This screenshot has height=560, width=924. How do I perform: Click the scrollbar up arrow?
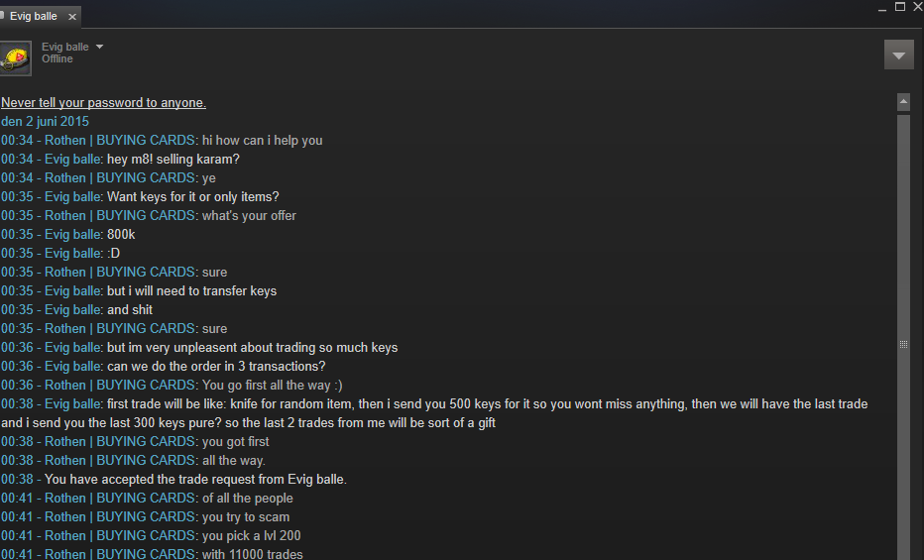903,102
